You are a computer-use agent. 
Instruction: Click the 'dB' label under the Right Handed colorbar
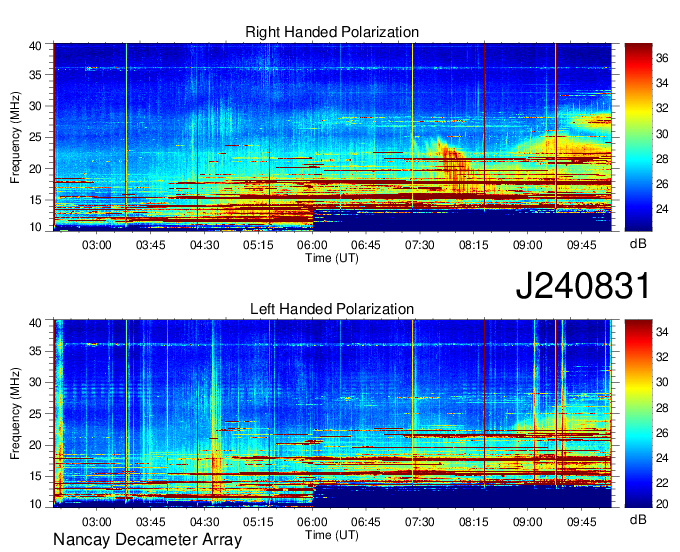638,244
